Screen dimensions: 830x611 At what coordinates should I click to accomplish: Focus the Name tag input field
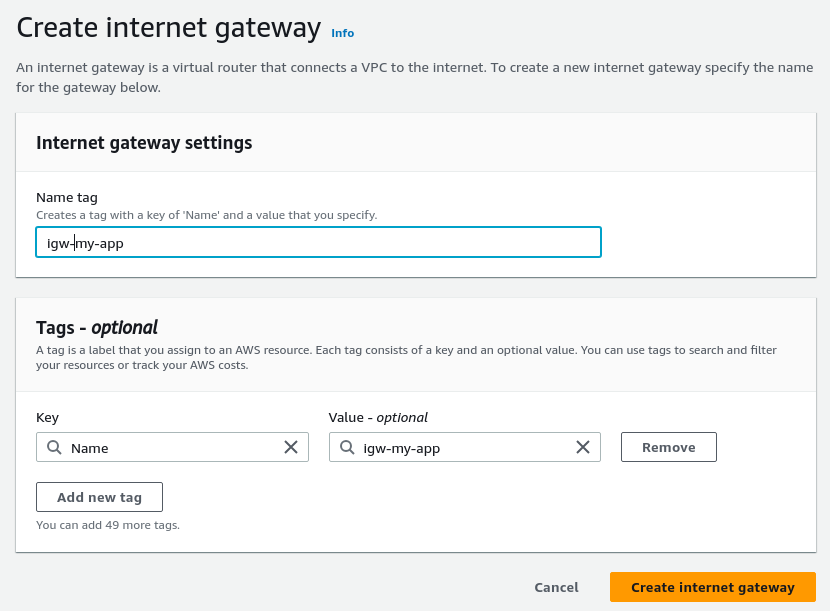[318, 242]
